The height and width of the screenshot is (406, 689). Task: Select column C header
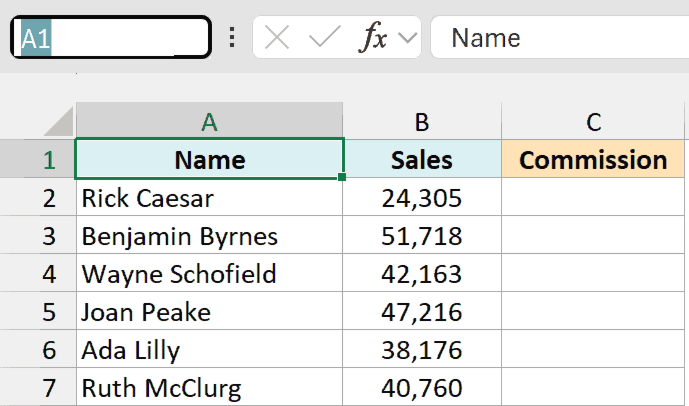593,121
